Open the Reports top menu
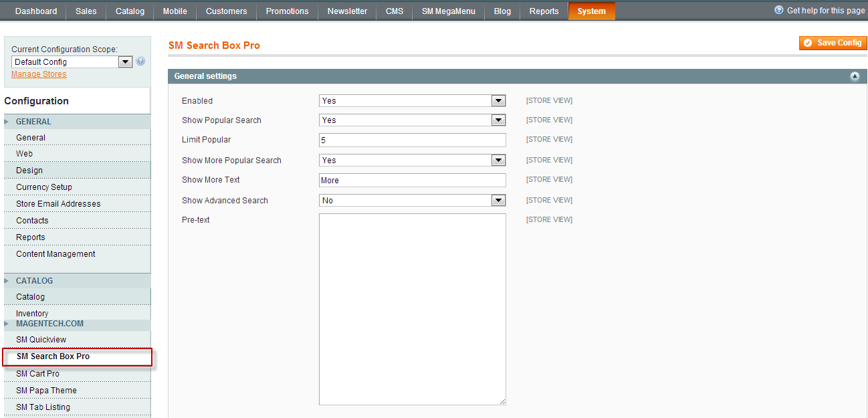 [x=544, y=11]
